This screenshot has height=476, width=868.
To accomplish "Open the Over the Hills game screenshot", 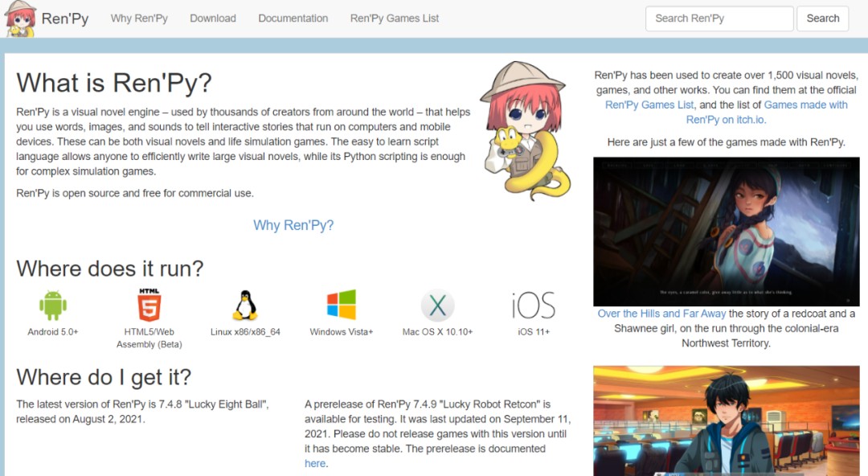I will point(727,232).
